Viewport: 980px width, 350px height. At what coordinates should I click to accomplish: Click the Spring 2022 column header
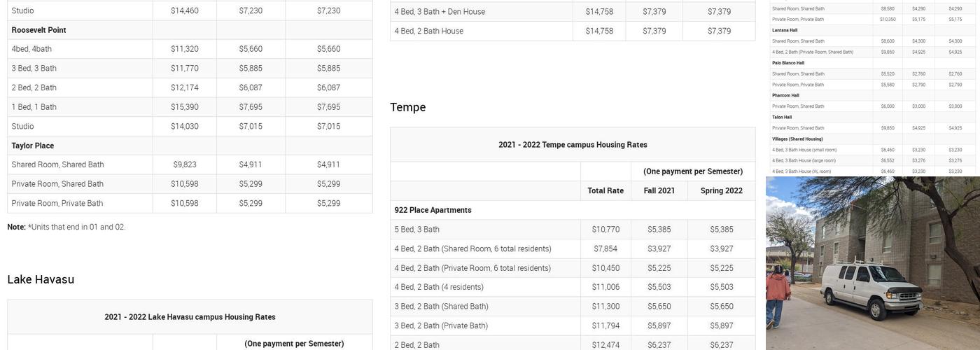tap(721, 190)
